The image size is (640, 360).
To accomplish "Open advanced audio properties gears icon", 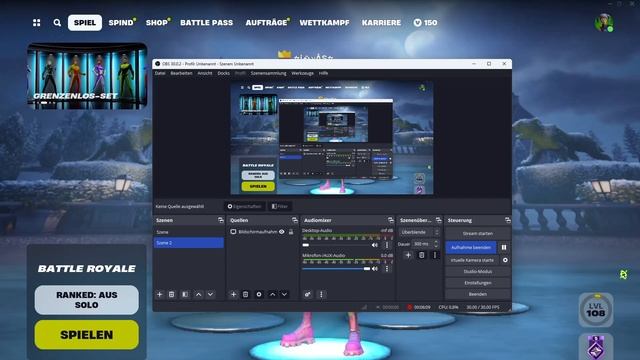I will pyautogui.click(x=308, y=294).
